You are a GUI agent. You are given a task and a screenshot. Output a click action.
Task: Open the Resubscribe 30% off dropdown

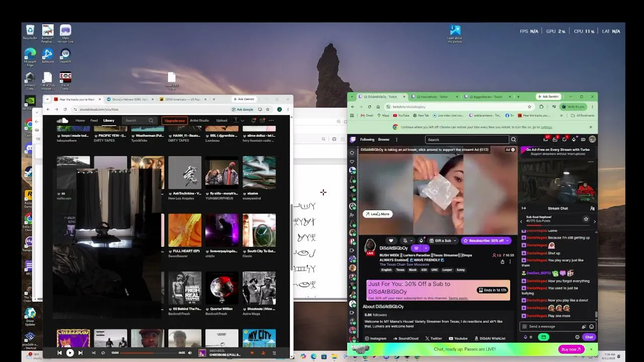508,241
